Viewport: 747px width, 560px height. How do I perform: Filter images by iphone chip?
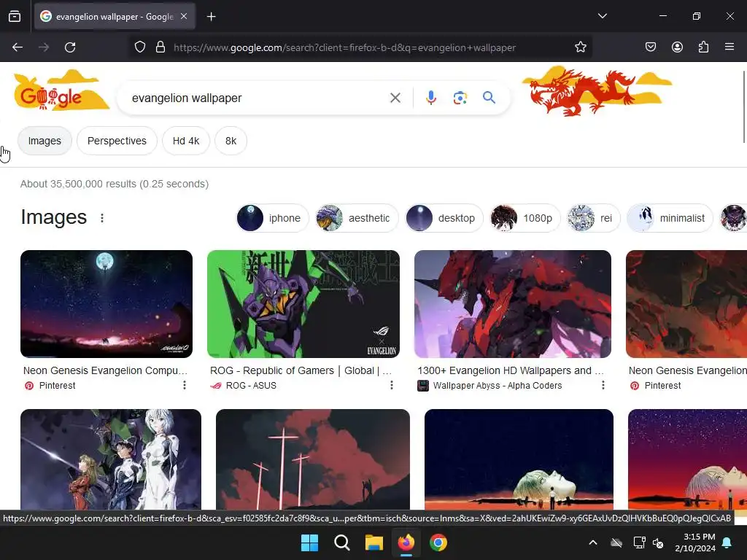click(x=273, y=218)
